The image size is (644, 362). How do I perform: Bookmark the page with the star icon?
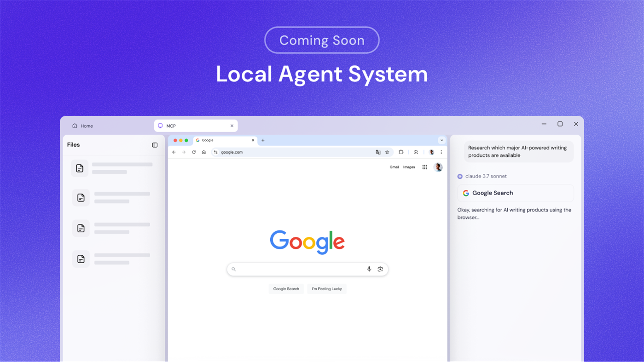tap(387, 152)
